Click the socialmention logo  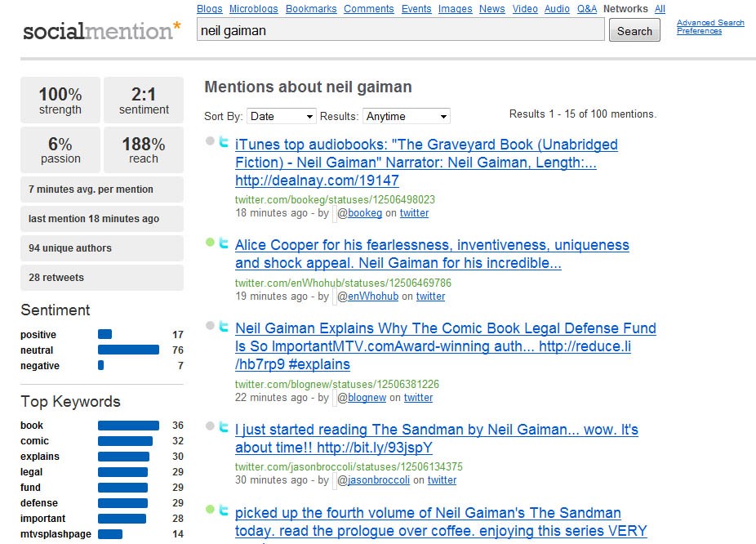[x=102, y=30]
